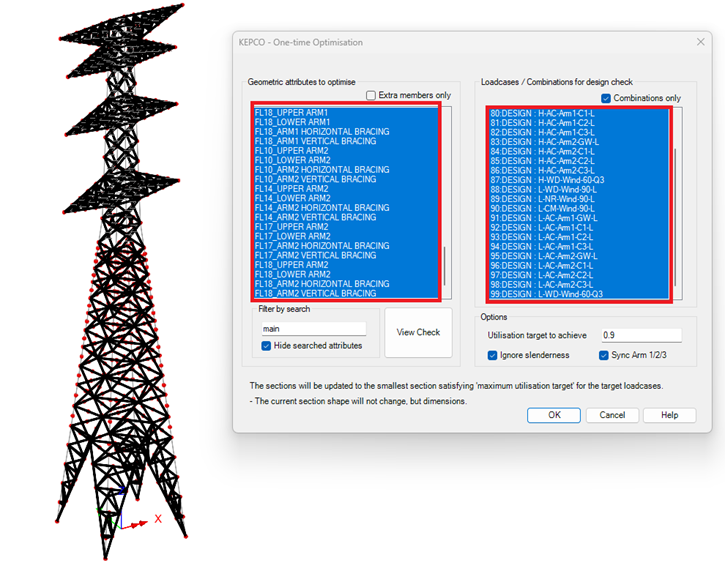This screenshot has height=571, width=725.
Task: Toggle Hide searched attributes checkbox
Action: pyautogui.click(x=267, y=346)
